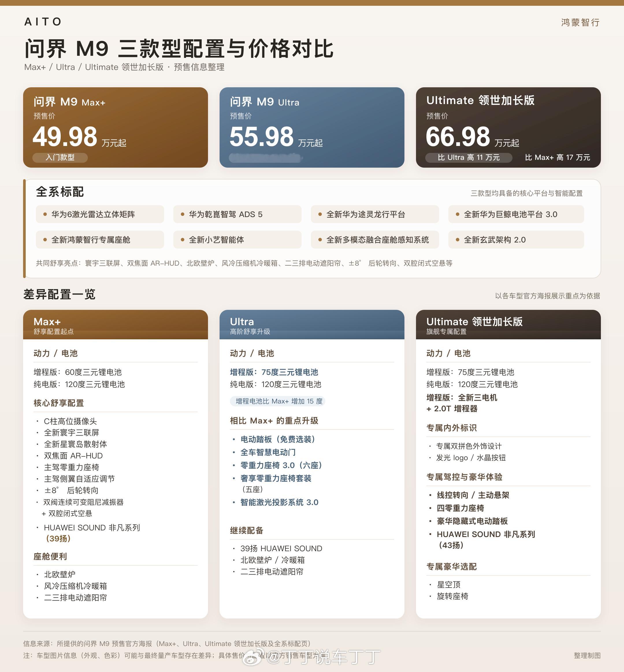Select 增程版：60度三元锂电池 in Max+ column

(x=78, y=372)
